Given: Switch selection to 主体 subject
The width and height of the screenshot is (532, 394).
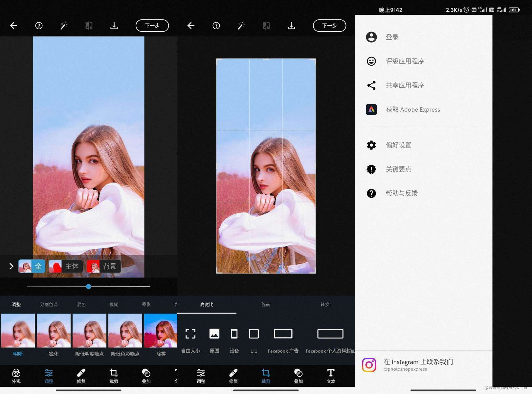Looking at the screenshot, I should 66,266.
